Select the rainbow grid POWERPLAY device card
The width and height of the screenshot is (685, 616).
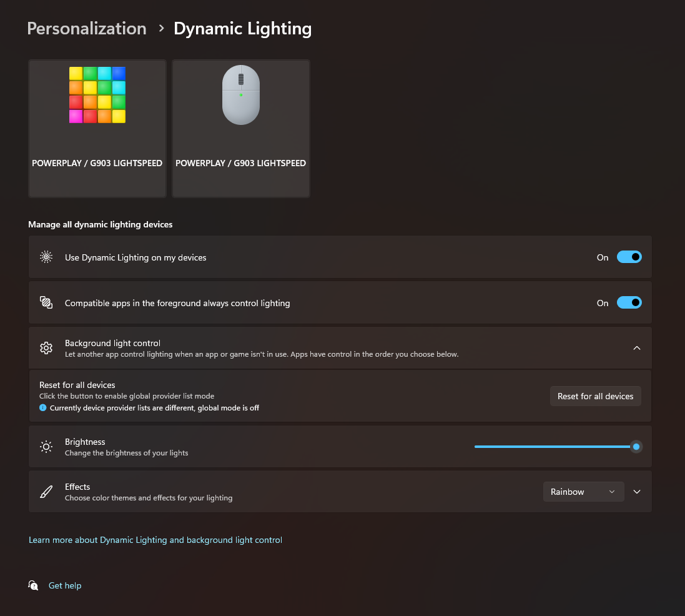97,128
